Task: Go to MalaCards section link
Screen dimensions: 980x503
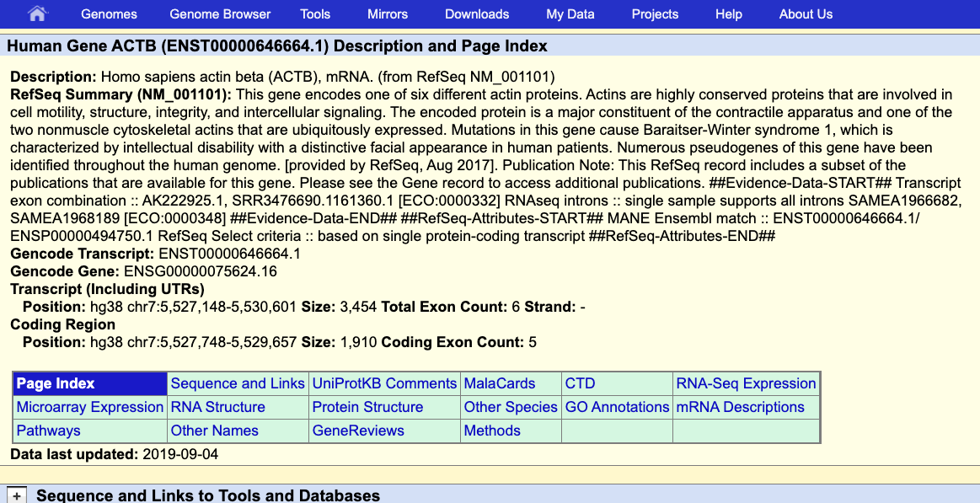Action: point(500,383)
